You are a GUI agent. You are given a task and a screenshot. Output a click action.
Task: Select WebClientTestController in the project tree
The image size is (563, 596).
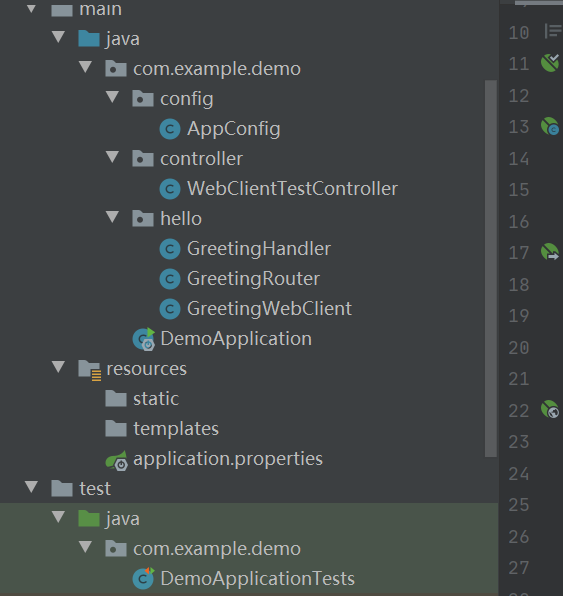pyautogui.click(x=292, y=189)
